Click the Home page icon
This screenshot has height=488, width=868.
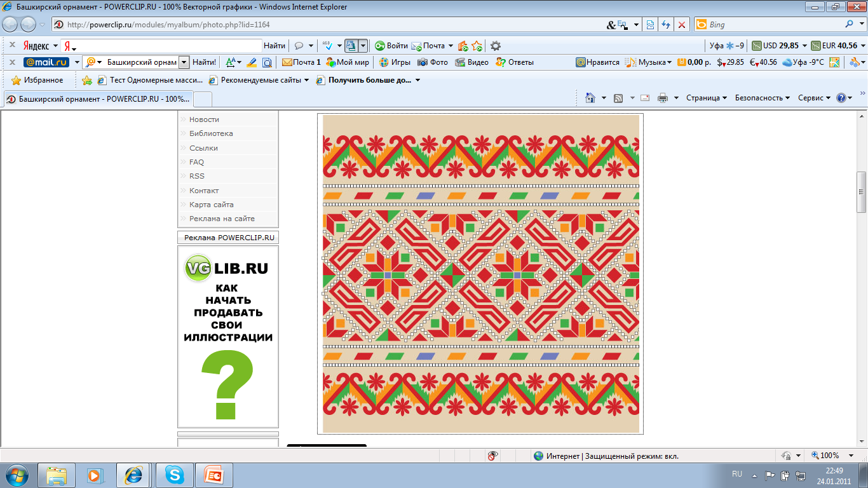coord(590,98)
